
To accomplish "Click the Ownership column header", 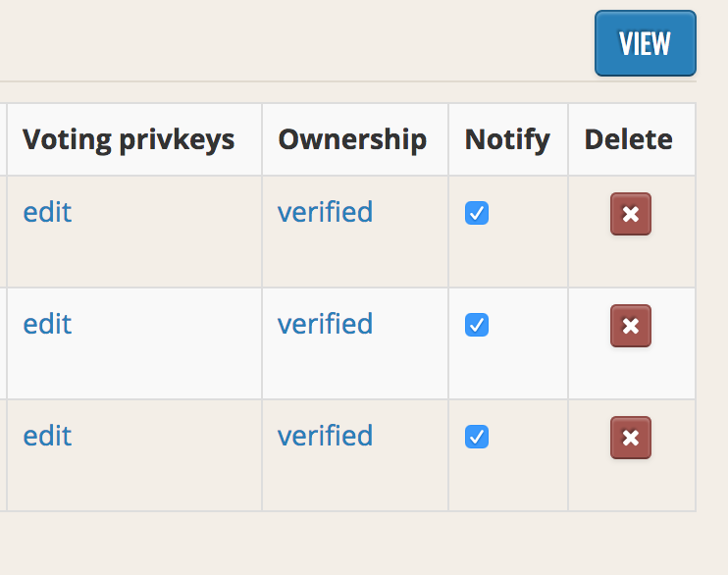I will 352,139.
